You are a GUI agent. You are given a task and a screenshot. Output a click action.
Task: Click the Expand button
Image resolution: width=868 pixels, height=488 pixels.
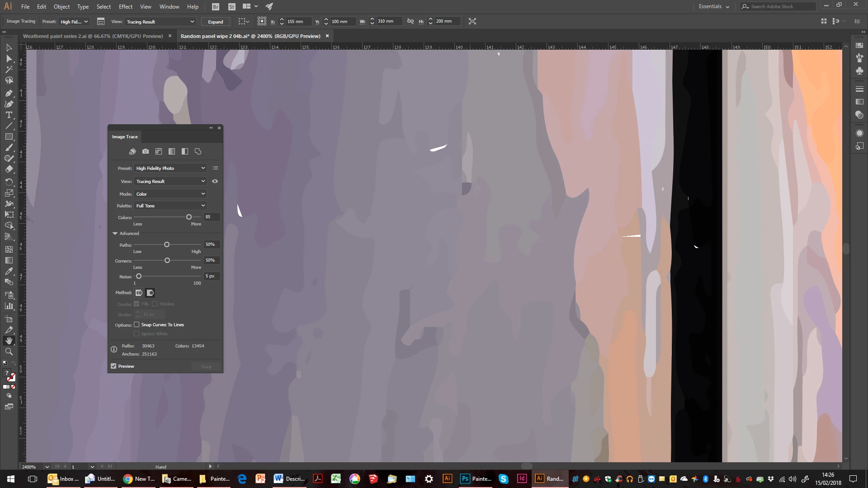(x=215, y=22)
